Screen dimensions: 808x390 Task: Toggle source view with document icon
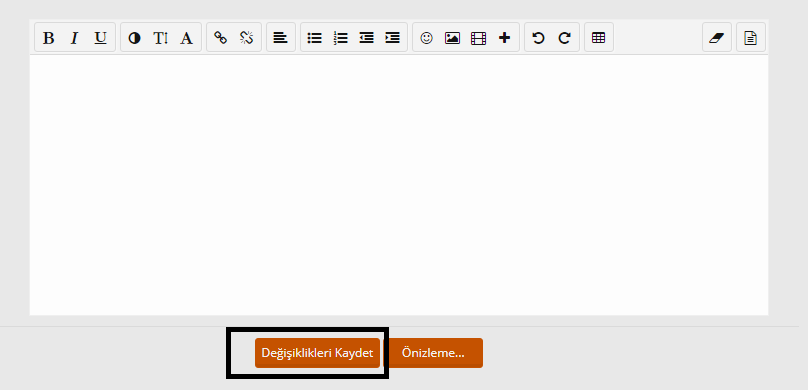pos(751,38)
